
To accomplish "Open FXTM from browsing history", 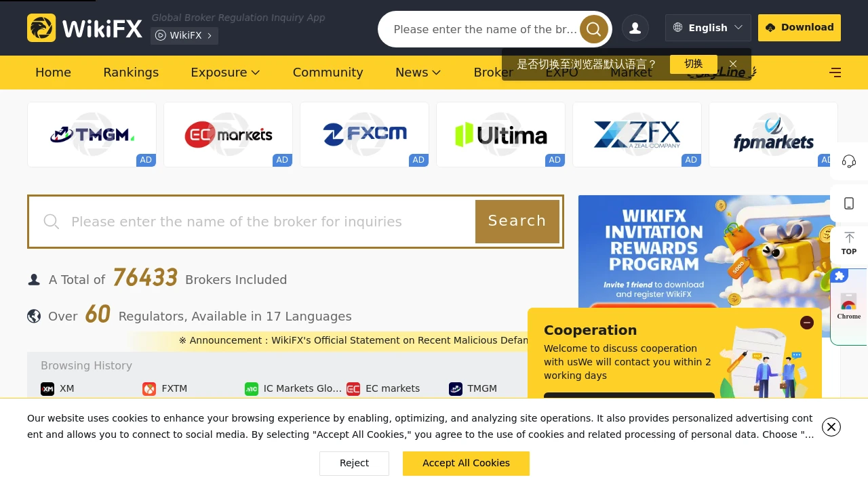I will (x=165, y=388).
